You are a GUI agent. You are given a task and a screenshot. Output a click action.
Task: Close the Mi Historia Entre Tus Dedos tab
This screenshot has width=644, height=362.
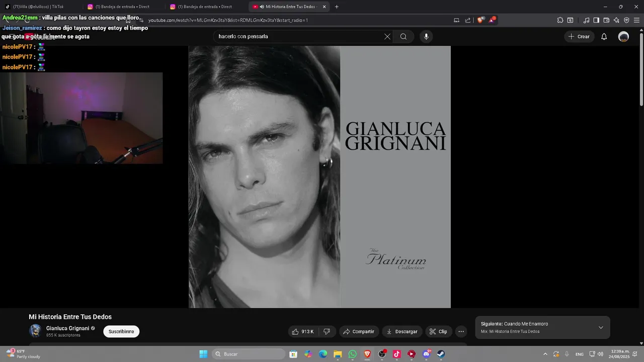click(325, 7)
